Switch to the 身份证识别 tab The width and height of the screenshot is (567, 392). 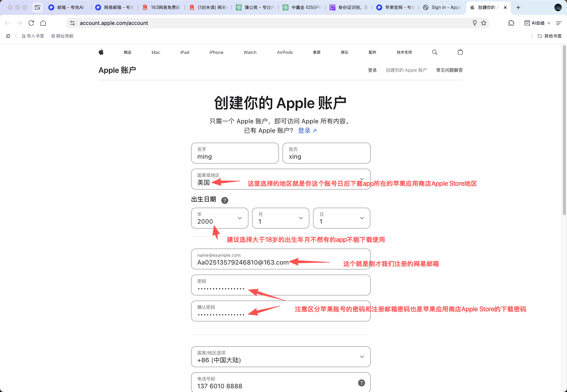[349, 7]
